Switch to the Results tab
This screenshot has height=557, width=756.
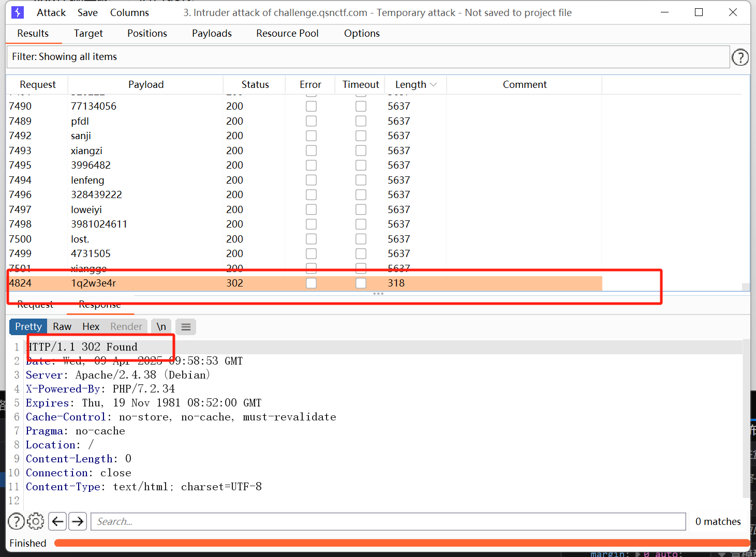(33, 34)
